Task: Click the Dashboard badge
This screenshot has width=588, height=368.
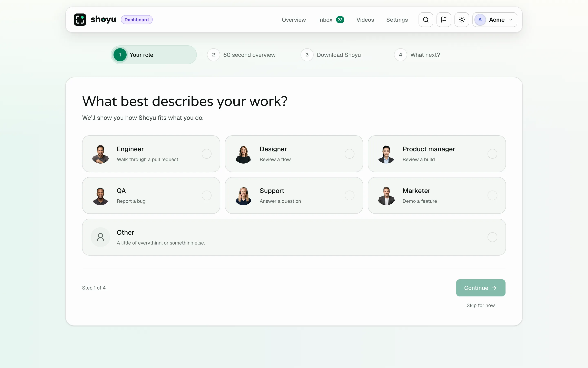Action: (137, 20)
